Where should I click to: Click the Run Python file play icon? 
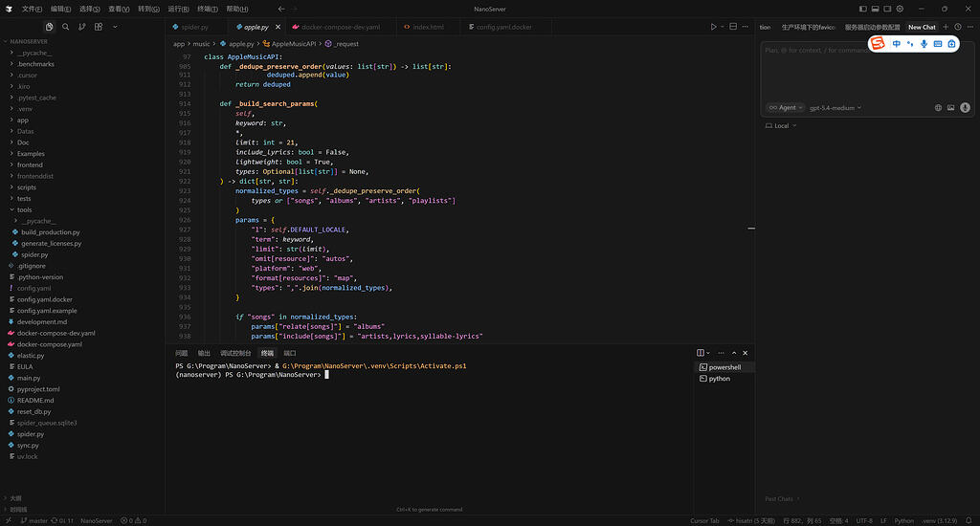tap(713, 27)
